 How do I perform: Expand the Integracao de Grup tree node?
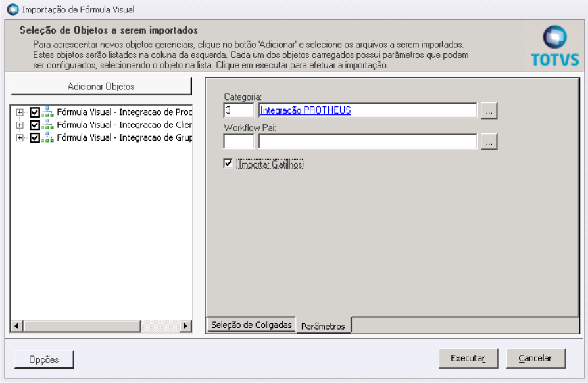point(20,137)
